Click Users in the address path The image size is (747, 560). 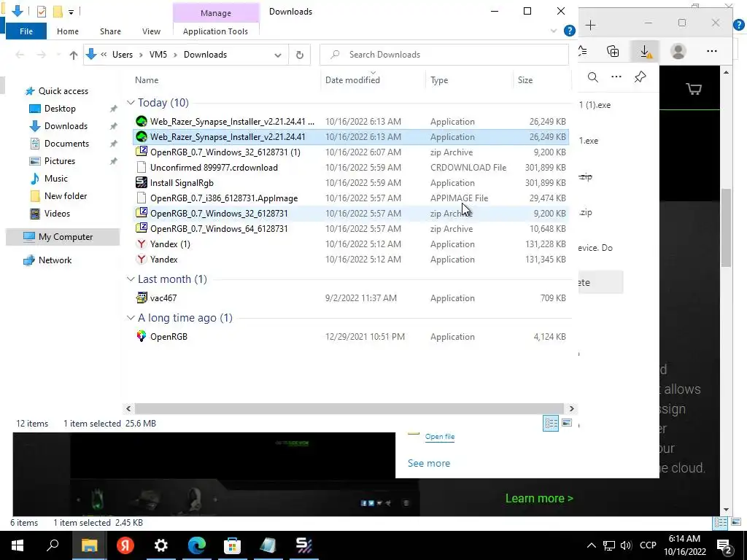pyautogui.click(x=123, y=55)
